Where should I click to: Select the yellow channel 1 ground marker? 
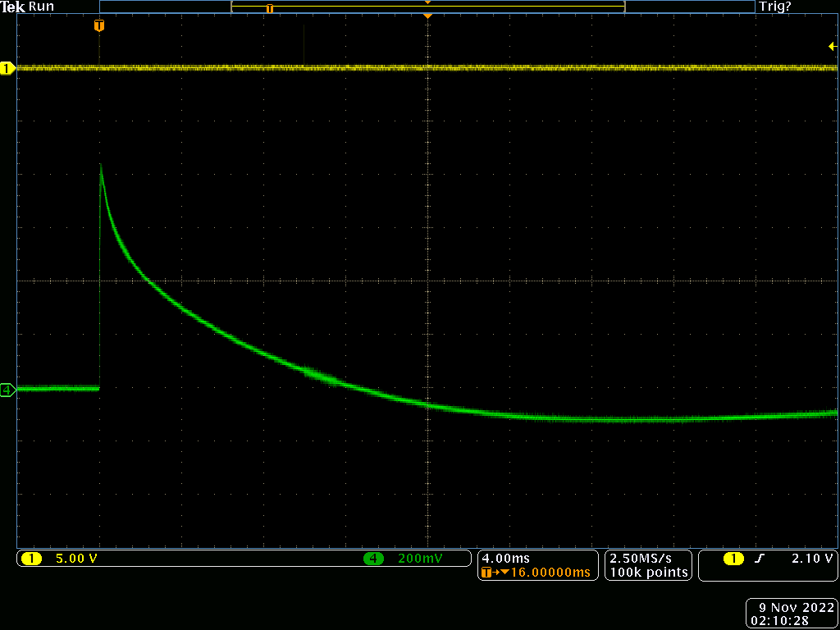pyautogui.click(x=7, y=68)
